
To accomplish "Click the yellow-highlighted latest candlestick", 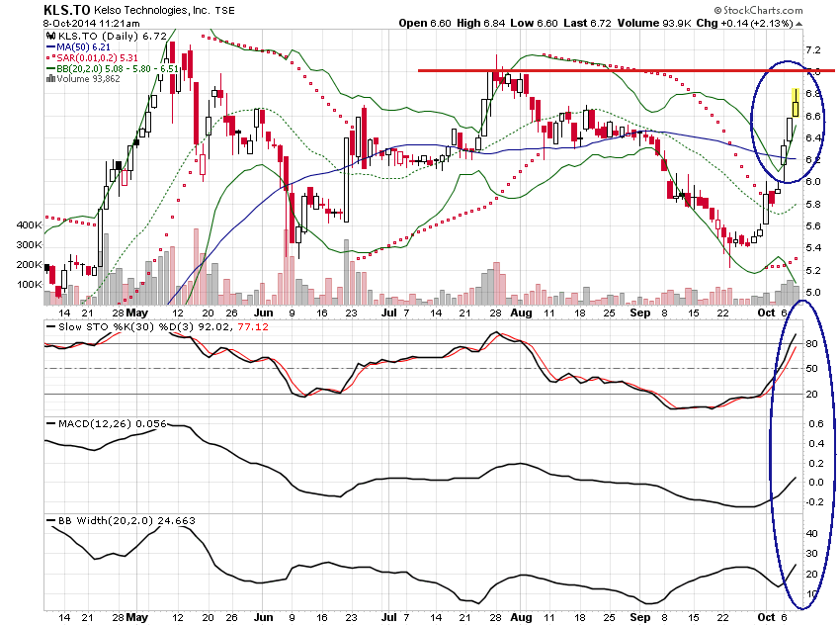I will click(796, 103).
